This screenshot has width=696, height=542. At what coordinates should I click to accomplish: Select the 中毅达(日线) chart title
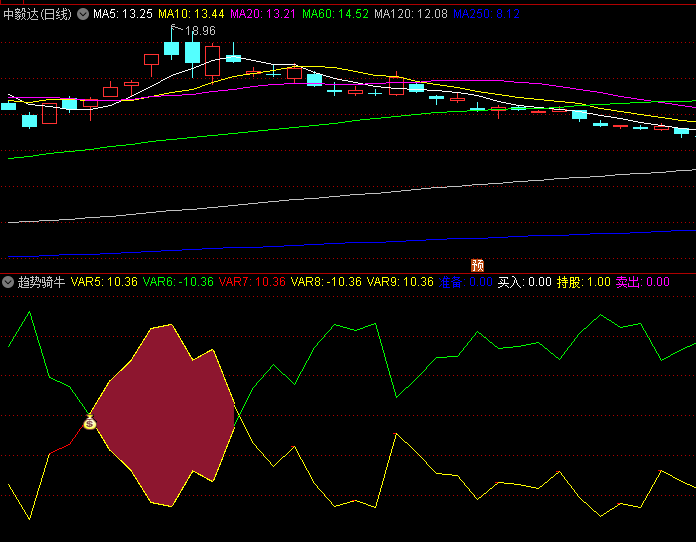38,14
